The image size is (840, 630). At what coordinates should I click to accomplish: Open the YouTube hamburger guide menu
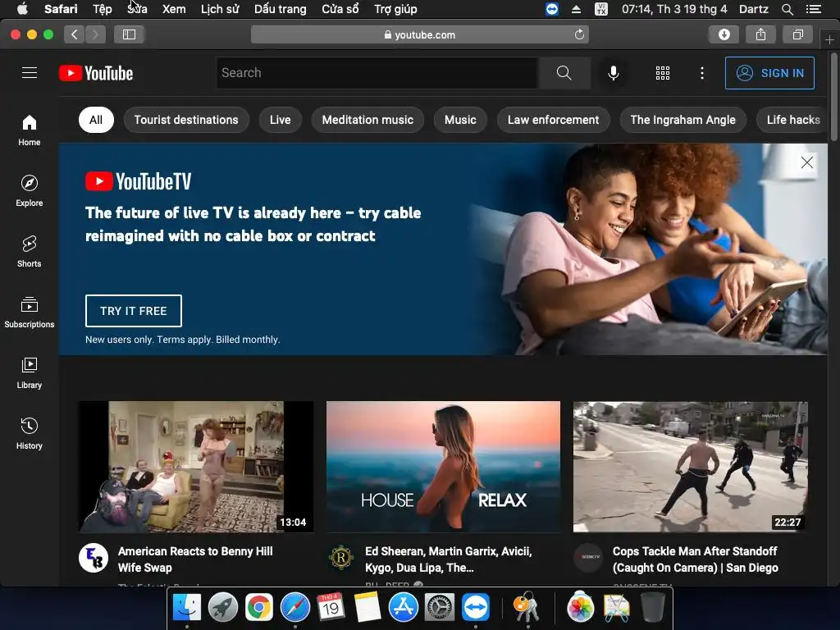[30, 73]
